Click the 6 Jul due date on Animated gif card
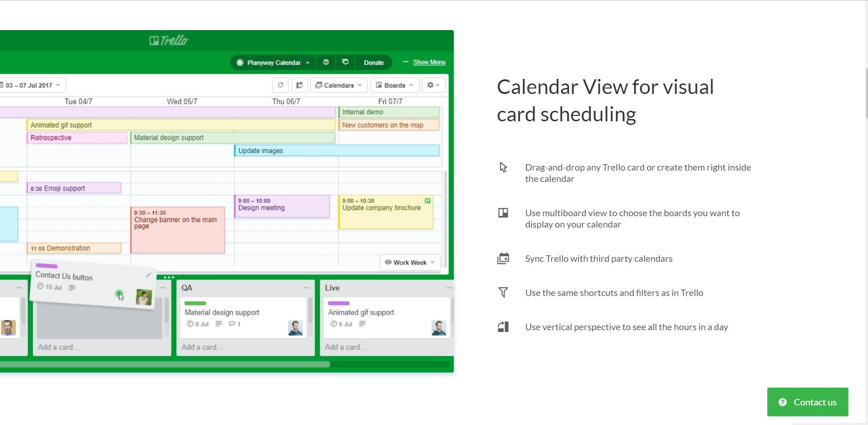The image size is (868, 425). 341,324
